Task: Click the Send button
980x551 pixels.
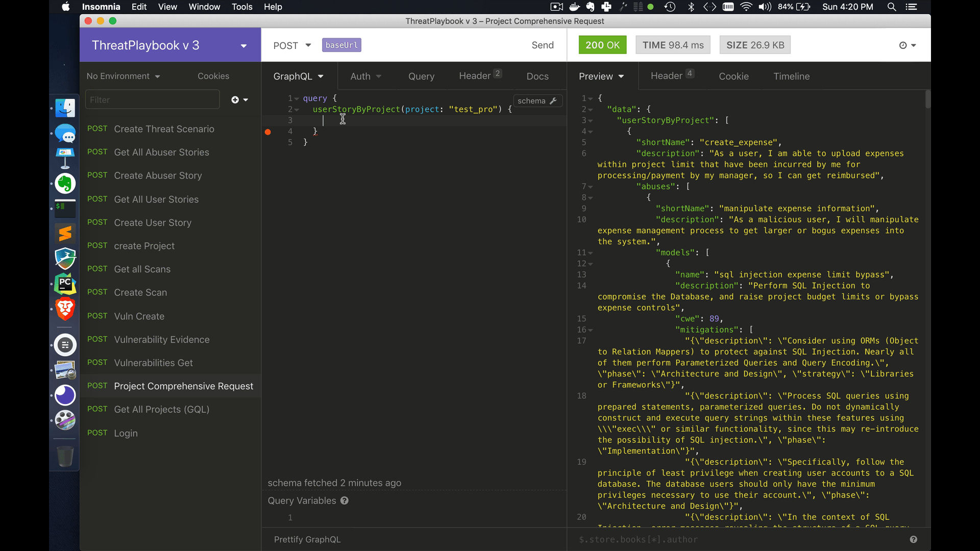Action: click(542, 45)
